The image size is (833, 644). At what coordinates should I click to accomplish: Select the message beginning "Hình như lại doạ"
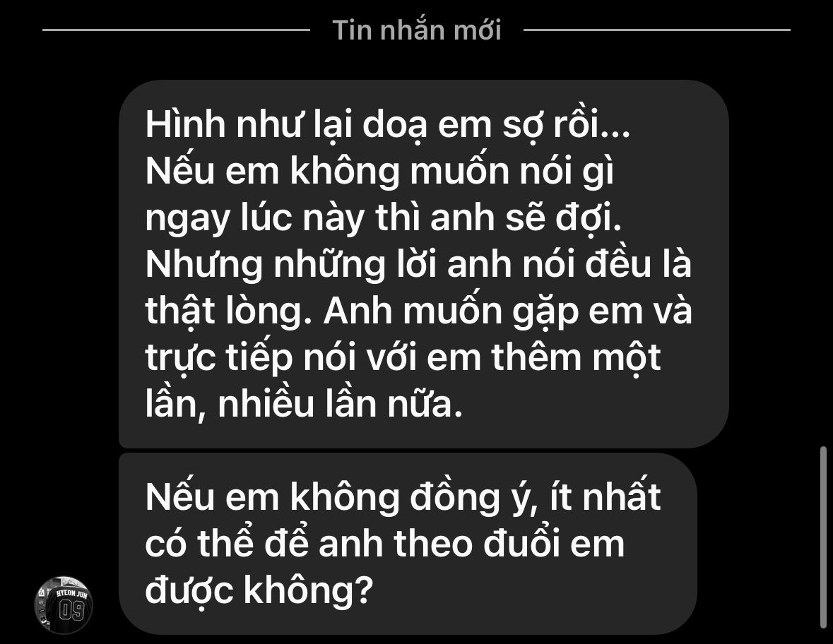(423, 264)
